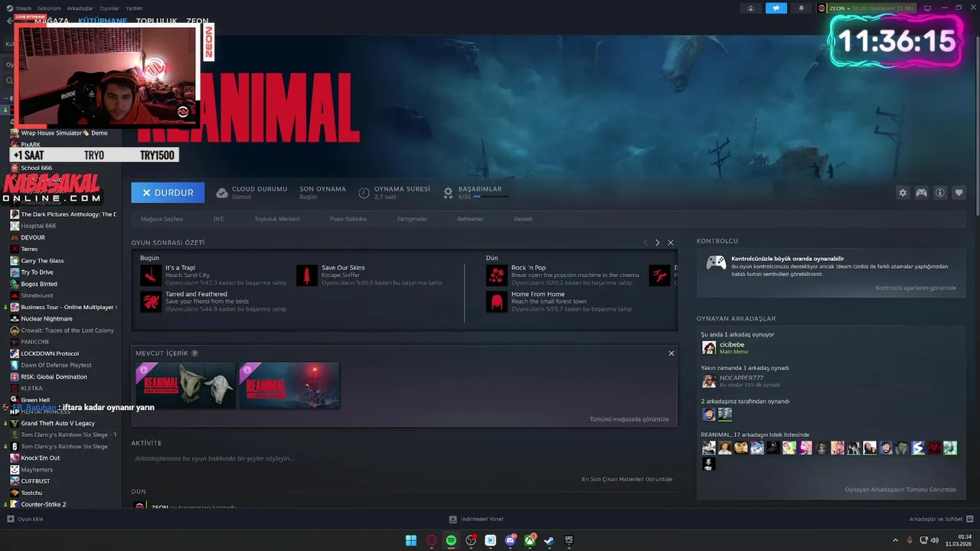Switch to the TOPLULUK tab
Image resolution: width=980 pixels, height=551 pixels.
pos(157,21)
